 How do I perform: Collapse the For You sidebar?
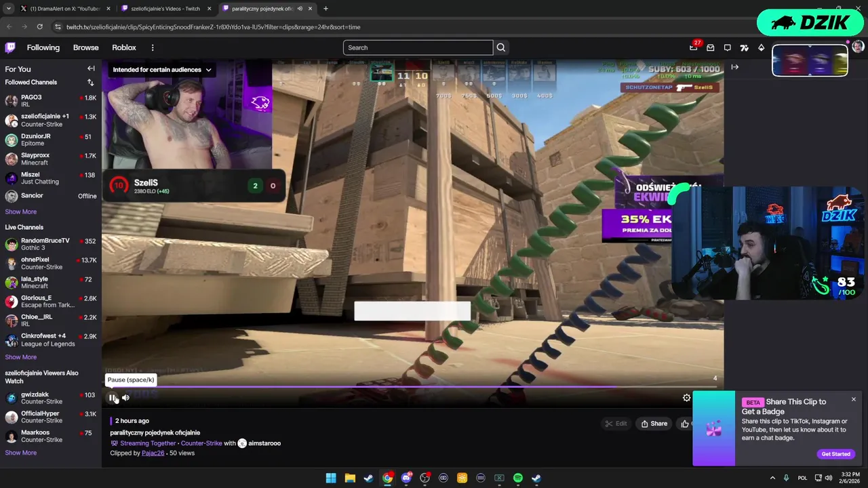[x=91, y=68]
